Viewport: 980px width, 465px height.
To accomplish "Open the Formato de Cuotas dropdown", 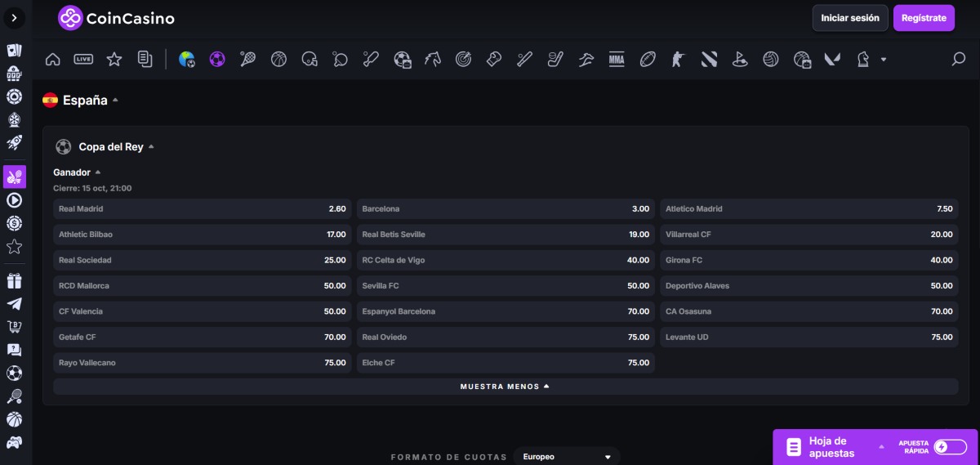I will 568,457.
